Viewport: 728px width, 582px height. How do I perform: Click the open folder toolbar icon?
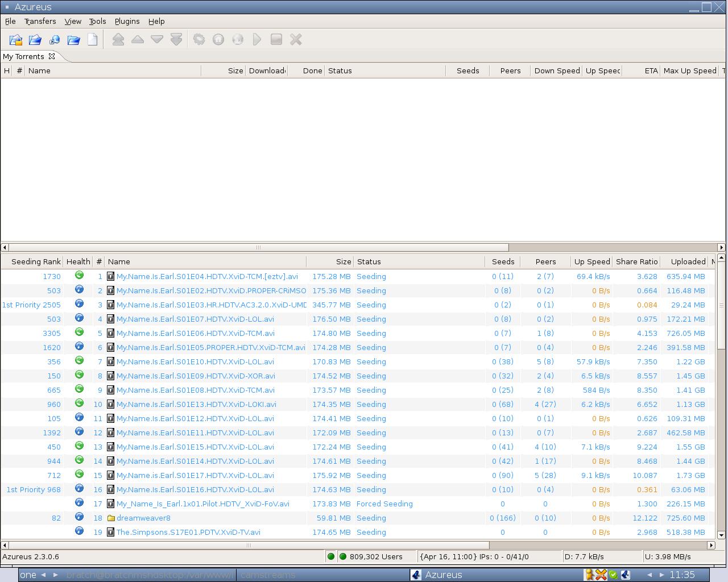pyautogui.click(x=74, y=40)
